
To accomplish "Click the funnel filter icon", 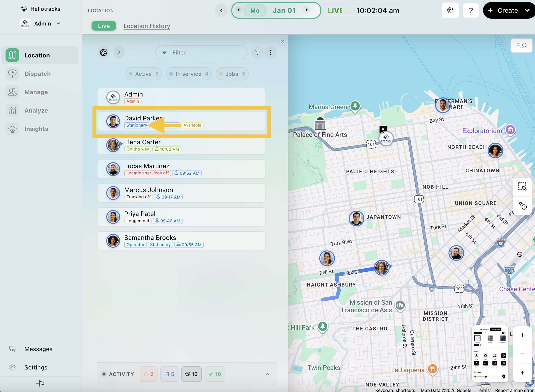I will (257, 52).
